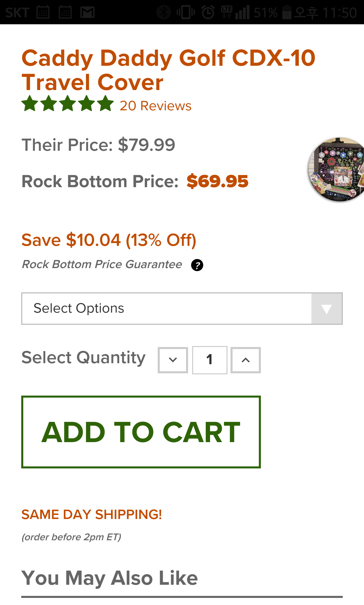The height and width of the screenshot is (605, 364).
Task: Tap the second calendar notification icon
Action: click(x=65, y=12)
